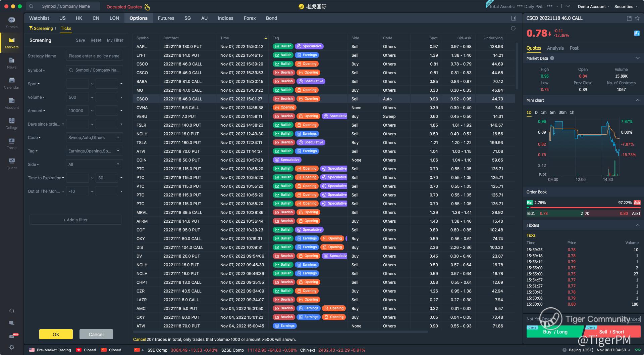Click the yellow OK button
Viewport: 644px width, 355px height.
56,334
